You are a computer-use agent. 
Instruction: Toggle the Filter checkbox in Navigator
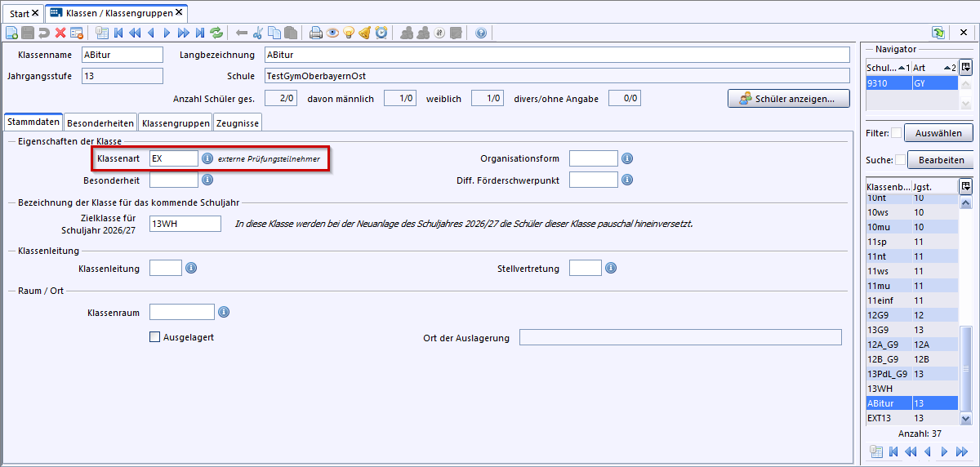coord(896,133)
